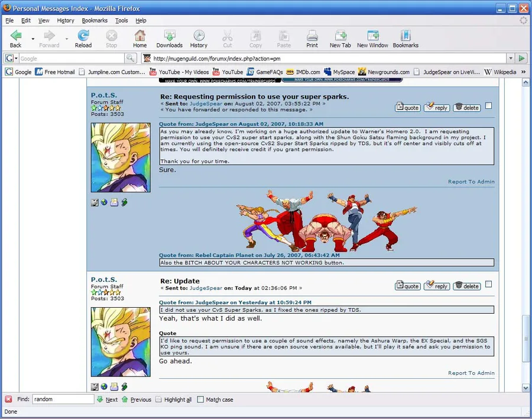Open the IMDb.com bookmark
532x419 pixels.
(x=303, y=72)
